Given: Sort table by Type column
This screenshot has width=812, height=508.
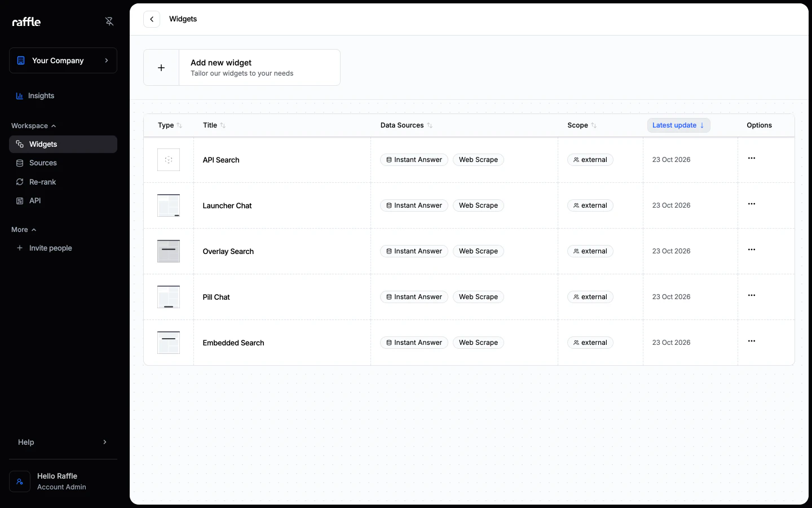Looking at the screenshot, I should tap(170, 125).
